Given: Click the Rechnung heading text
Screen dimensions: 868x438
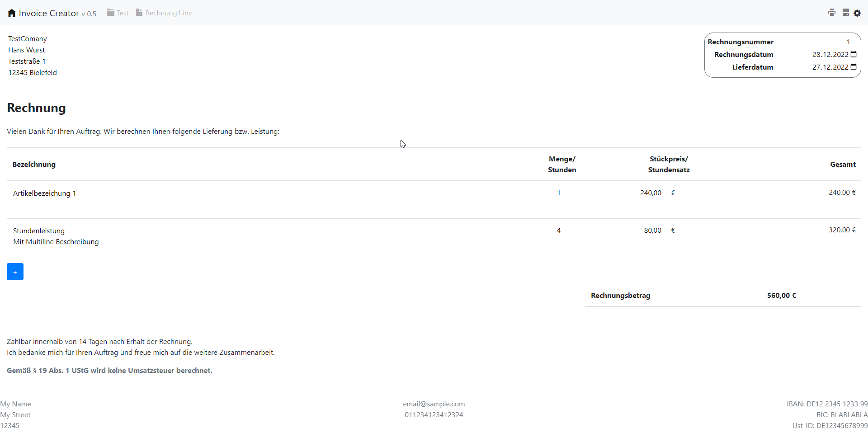Looking at the screenshot, I should click(x=37, y=108).
